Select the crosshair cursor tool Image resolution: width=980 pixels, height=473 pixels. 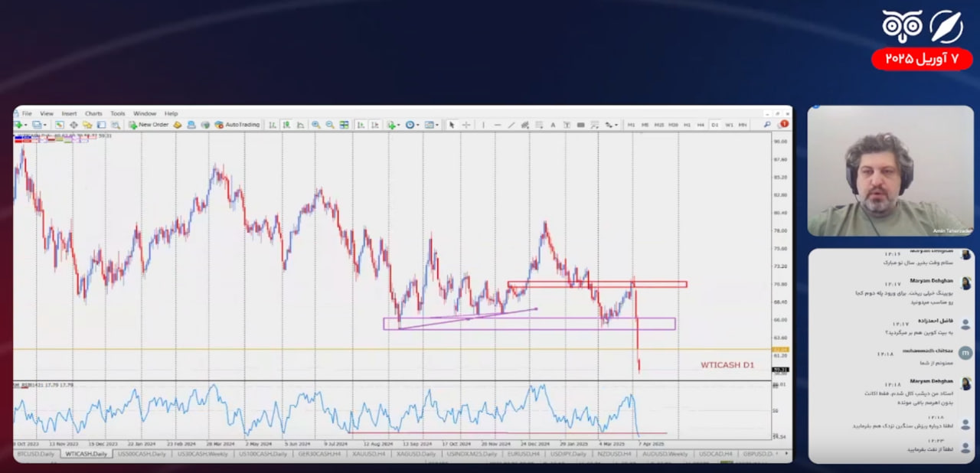click(465, 125)
